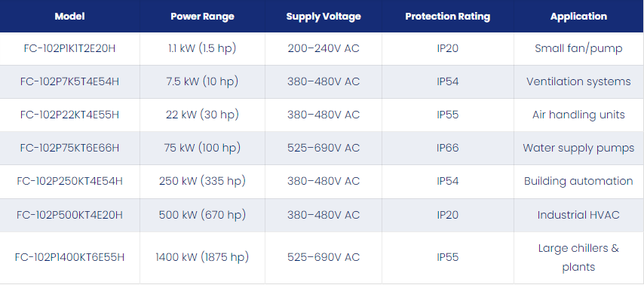This screenshot has height=285, width=644.
Task: Click the Supply Voltage column header
Action: click(x=324, y=17)
